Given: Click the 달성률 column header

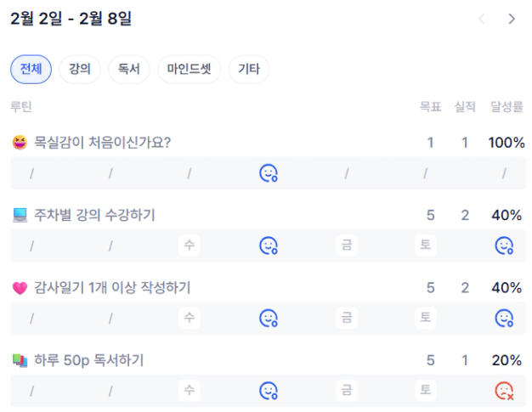Looking at the screenshot, I should (507, 107).
